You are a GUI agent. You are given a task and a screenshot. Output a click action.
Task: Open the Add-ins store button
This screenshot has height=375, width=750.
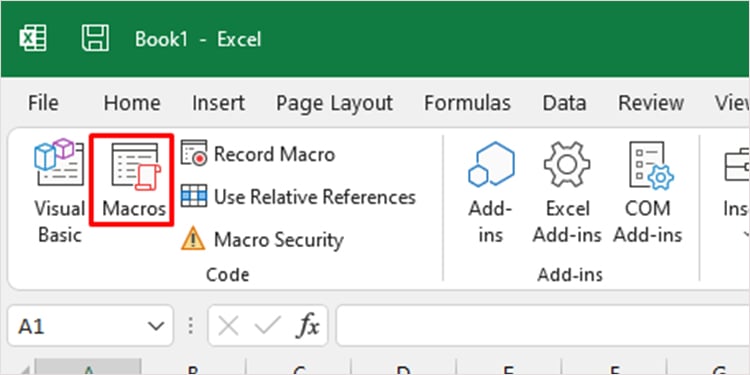click(x=491, y=191)
